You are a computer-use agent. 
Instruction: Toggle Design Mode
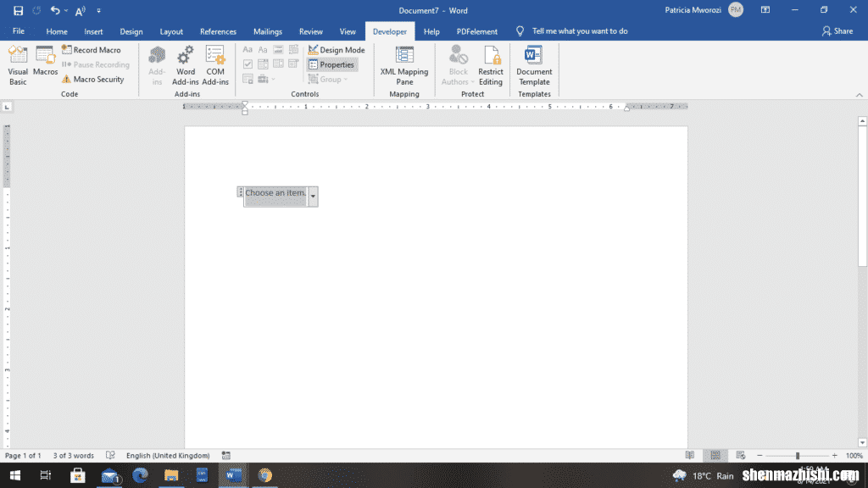click(x=337, y=50)
